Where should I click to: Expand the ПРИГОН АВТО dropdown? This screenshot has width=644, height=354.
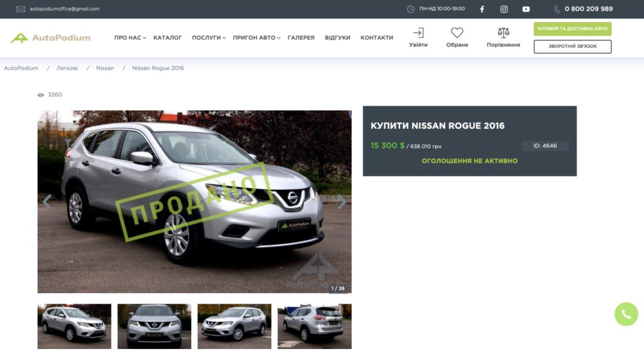coord(257,38)
